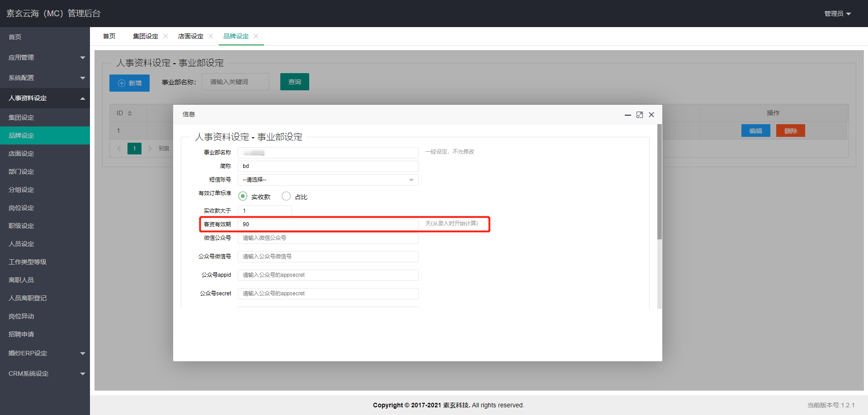The image size is (868, 415).
Task: Select the 实收款 radio option
Action: (243, 196)
